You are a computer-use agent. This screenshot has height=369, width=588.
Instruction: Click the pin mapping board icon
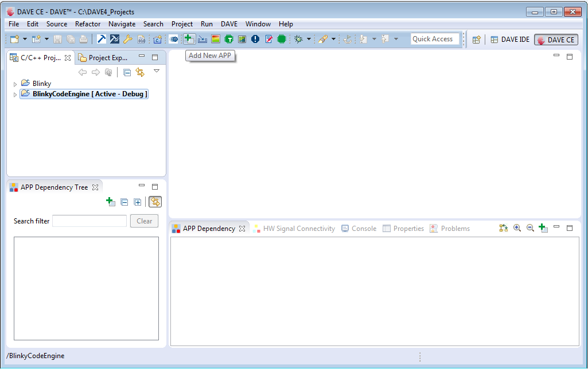[x=242, y=39]
